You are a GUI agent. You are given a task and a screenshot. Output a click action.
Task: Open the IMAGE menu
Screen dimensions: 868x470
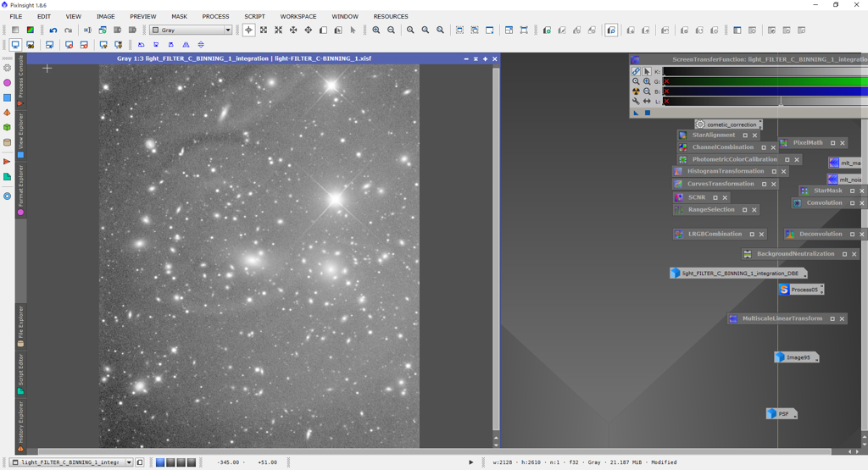coord(106,17)
